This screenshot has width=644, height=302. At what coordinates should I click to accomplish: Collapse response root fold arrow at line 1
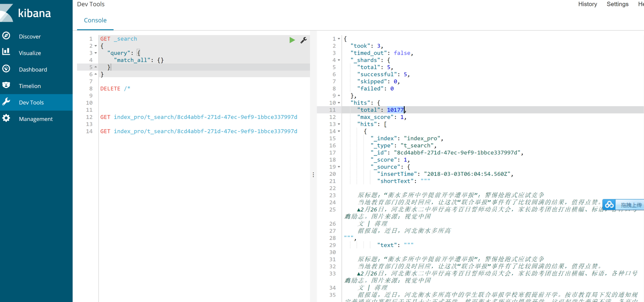point(339,39)
